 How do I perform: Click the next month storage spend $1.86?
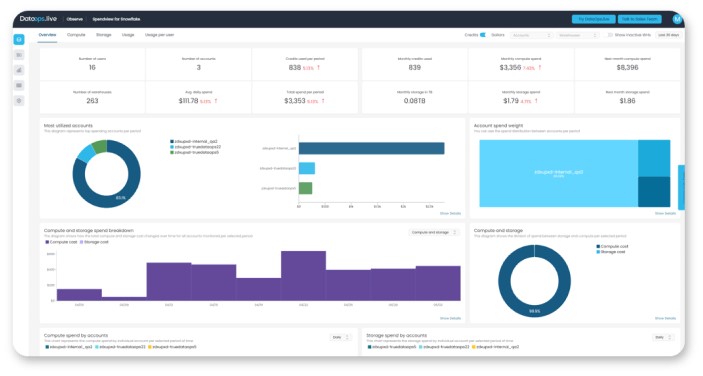627,101
